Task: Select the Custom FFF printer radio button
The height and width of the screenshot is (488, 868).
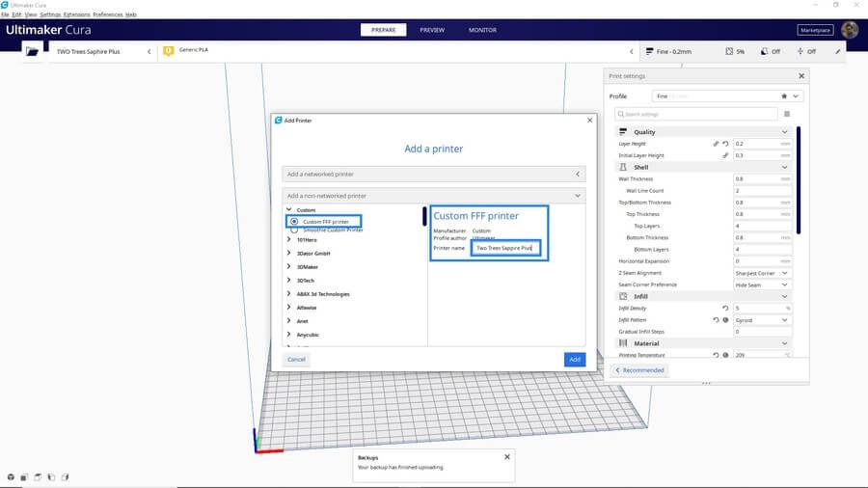Action: pyautogui.click(x=294, y=221)
